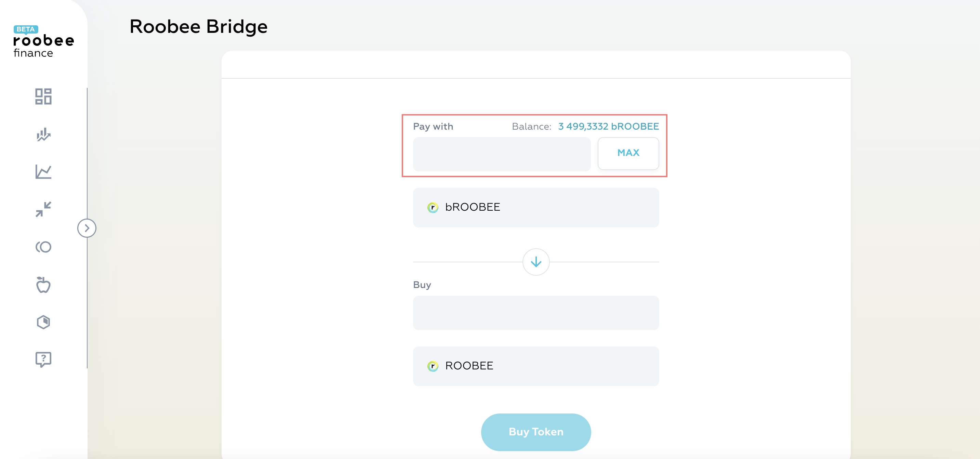Click the Pay with amount field
The width and height of the screenshot is (980, 459).
click(502, 154)
